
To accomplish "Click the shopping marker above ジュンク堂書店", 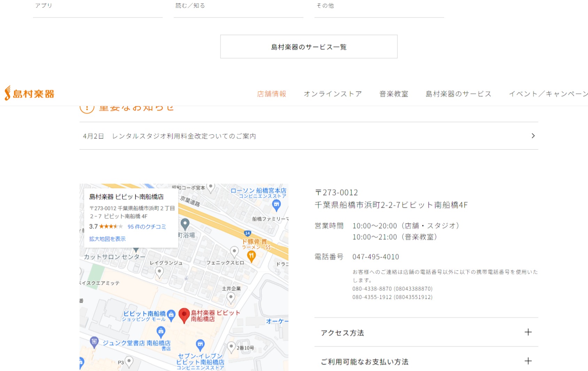I will (161, 332).
